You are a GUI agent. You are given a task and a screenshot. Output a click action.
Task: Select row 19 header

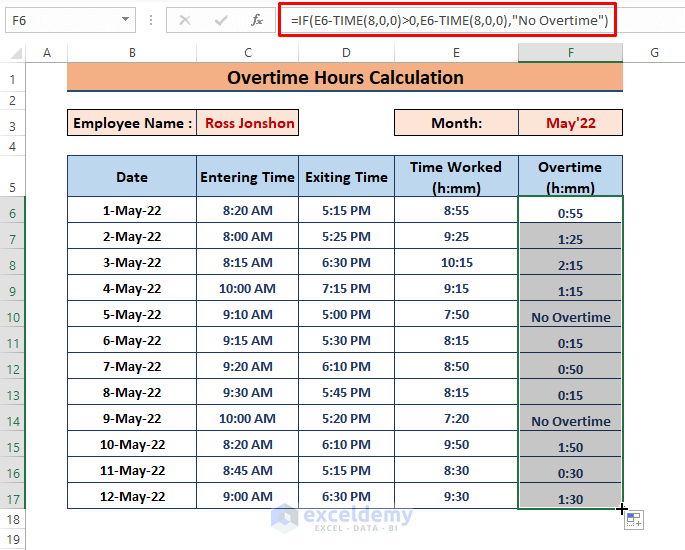13,539
